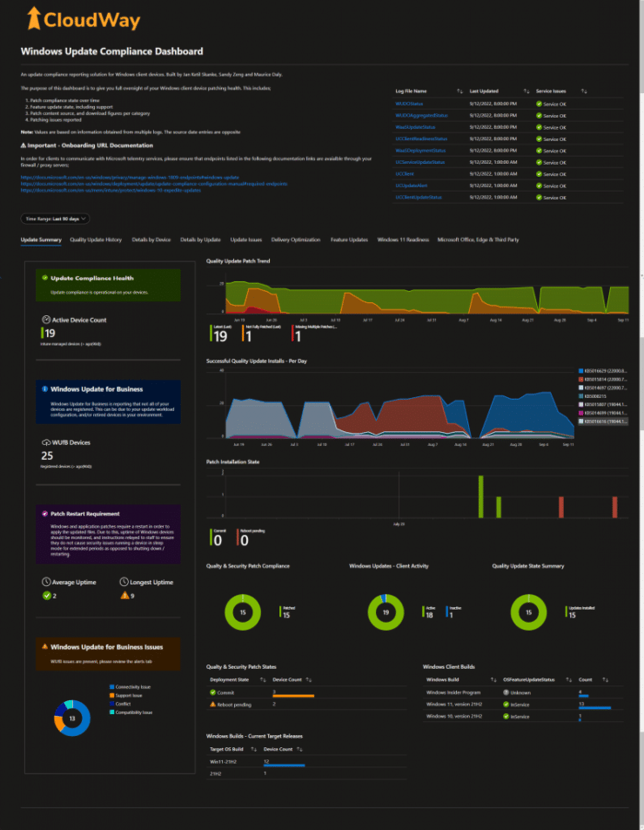This screenshot has width=644, height=830.
Task: Click the Windows Insider Program build row
Action: pos(523,692)
